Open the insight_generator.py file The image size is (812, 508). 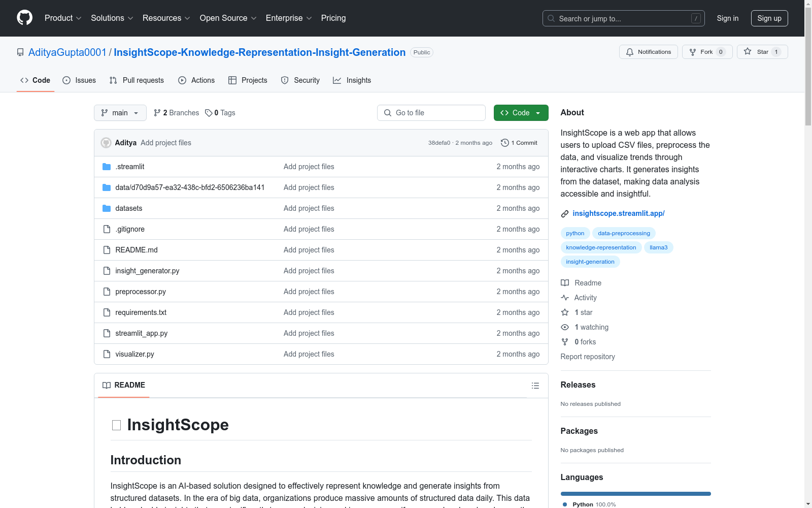147,271
